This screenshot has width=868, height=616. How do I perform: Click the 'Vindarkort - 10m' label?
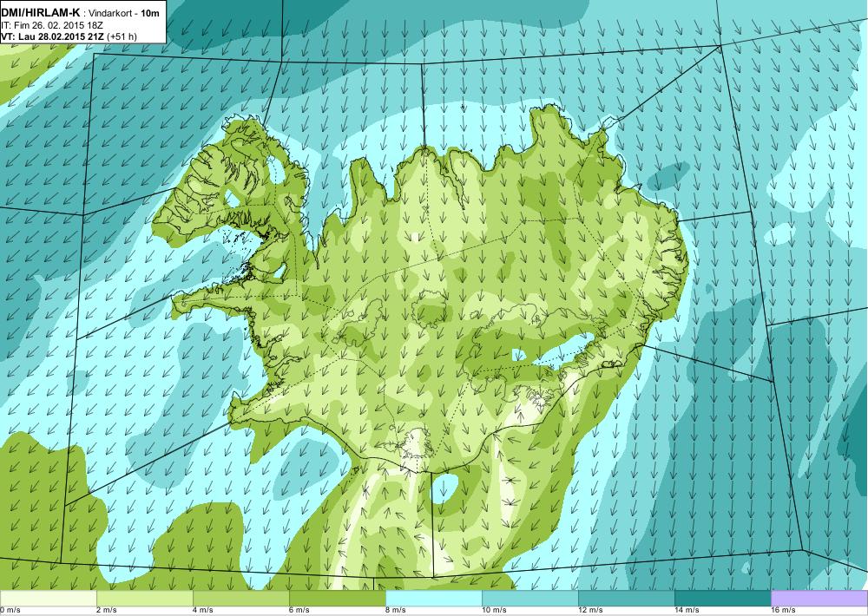pos(124,12)
